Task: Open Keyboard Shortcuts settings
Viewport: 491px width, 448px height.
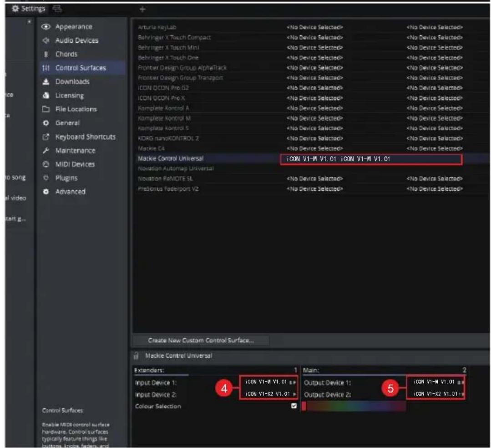Action: tap(85, 137)
